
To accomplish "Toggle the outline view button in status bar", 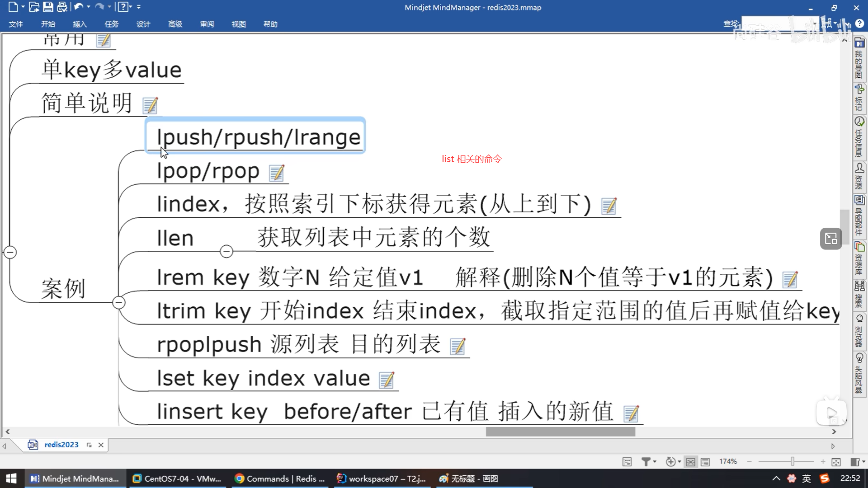I will [705, 461].
